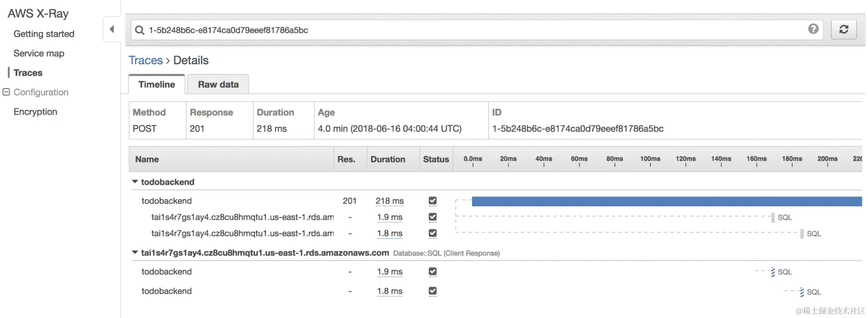Screen dimensions: 868x318
Task: Click the Res. column header
Action: (346, 159)
